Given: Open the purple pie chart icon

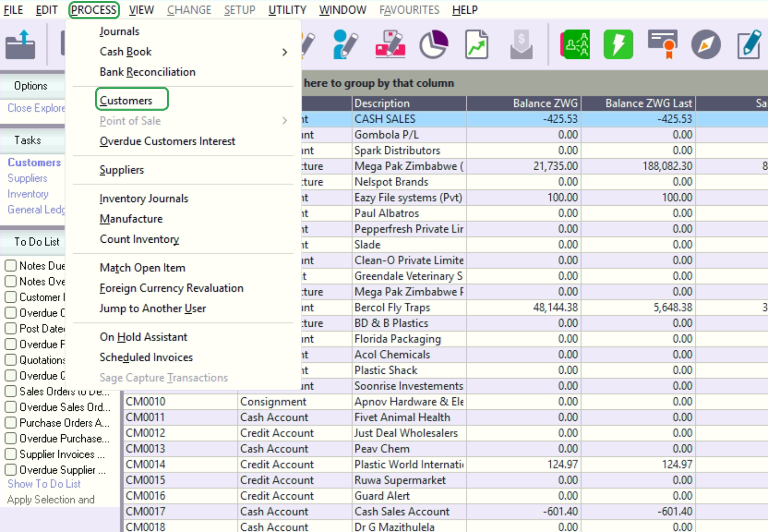Looking at the screenshot, I should pyautogui.click(x=434, y=44).
